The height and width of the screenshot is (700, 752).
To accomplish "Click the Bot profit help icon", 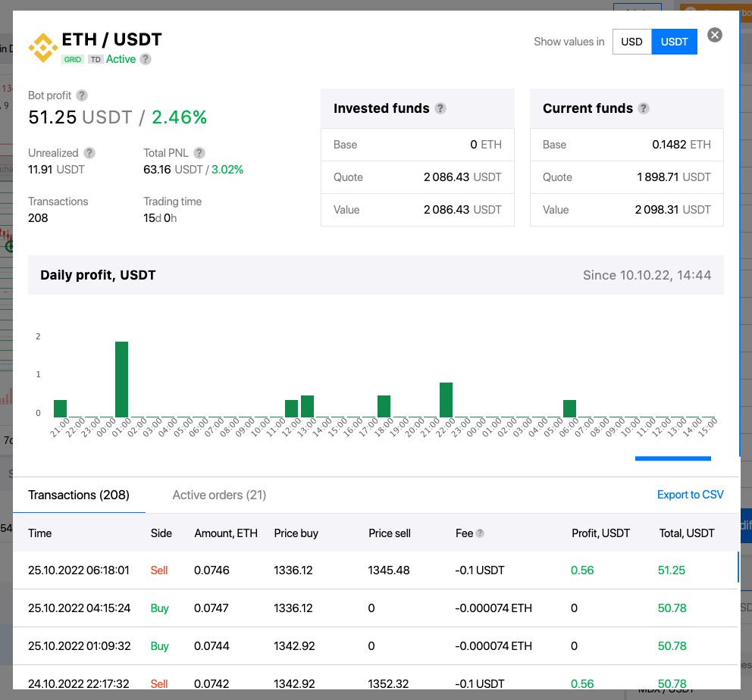I will pyautogui.click(x=82, y=95).
